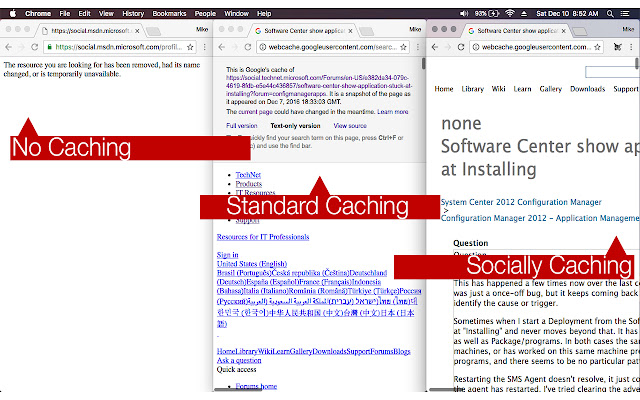Click Wiki in right window navigation

pyautogui.click(x=498, y=89)
